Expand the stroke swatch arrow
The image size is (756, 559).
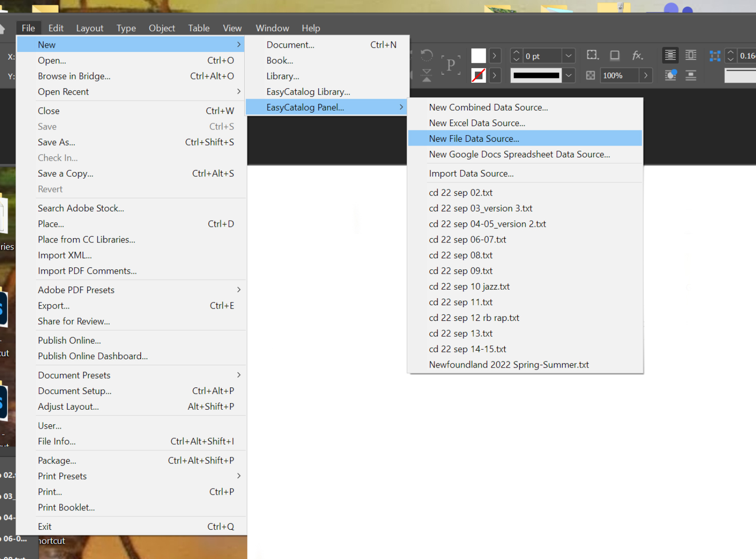tap(495, 76)
